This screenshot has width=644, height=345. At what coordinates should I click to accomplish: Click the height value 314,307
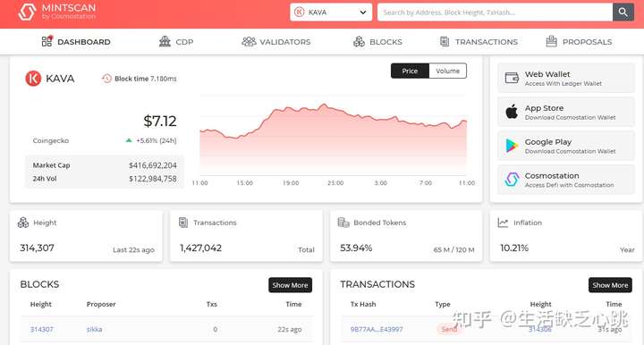(x=37, y=248)
